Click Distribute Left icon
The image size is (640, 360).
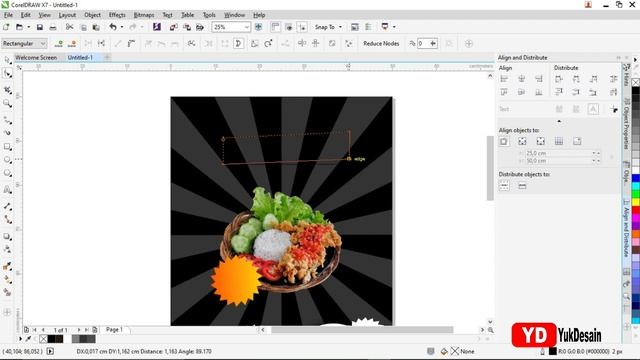(x=559, y=79)
